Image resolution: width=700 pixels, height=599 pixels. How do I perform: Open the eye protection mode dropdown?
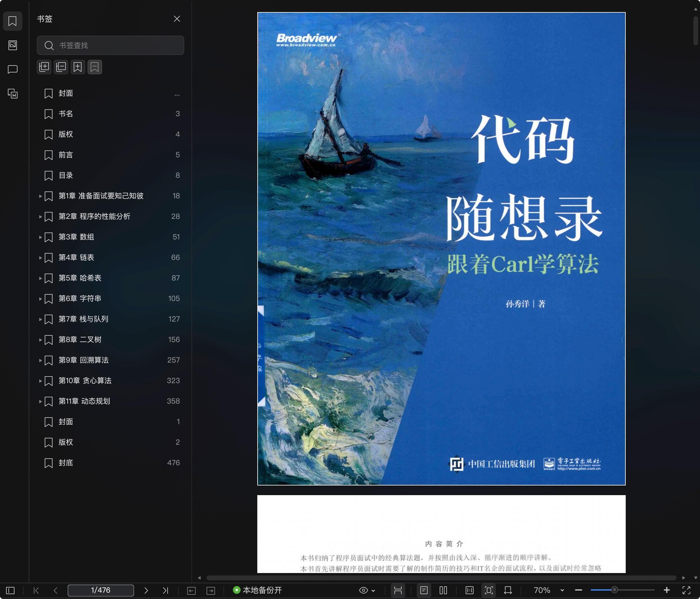(367, 590)
